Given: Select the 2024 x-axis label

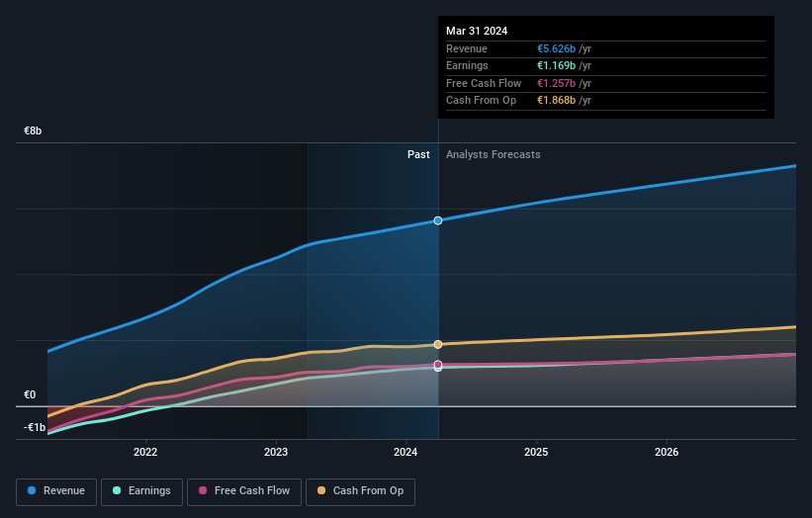Looking at the screenshot, I should pos(406,453).
